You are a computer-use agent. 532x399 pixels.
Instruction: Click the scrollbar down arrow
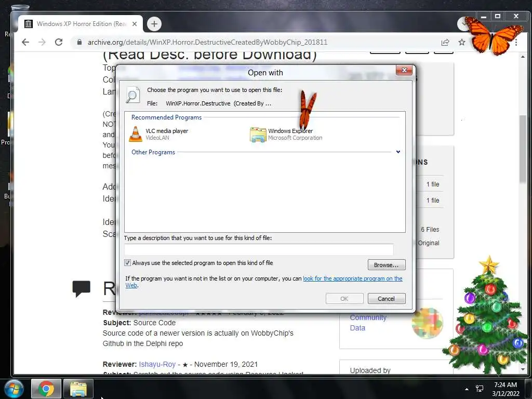pyautogui.click(x=523, y=369)
